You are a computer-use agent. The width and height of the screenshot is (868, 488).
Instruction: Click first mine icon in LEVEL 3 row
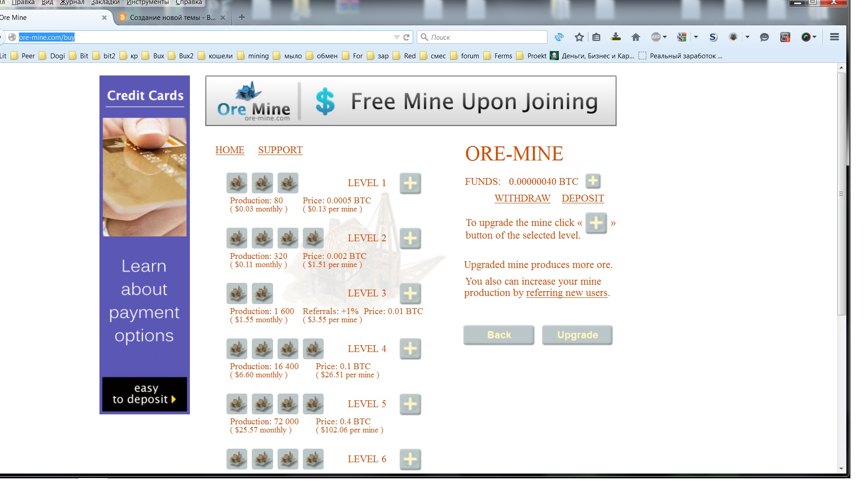tap(237, 294)
